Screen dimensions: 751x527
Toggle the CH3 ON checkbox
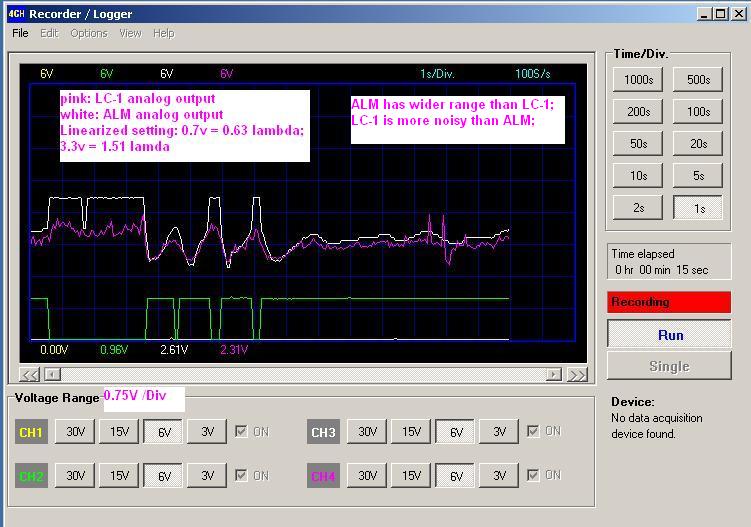click(532, 432)
